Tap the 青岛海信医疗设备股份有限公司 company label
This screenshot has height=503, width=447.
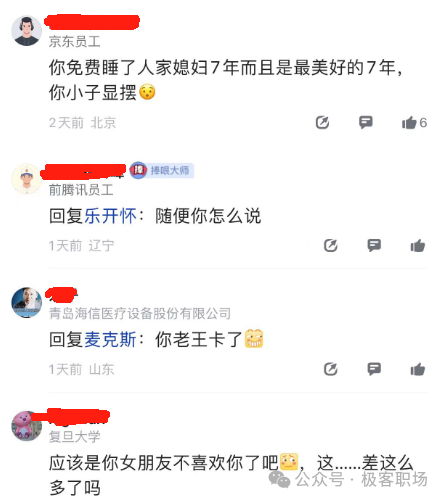[x=140, y=313]
